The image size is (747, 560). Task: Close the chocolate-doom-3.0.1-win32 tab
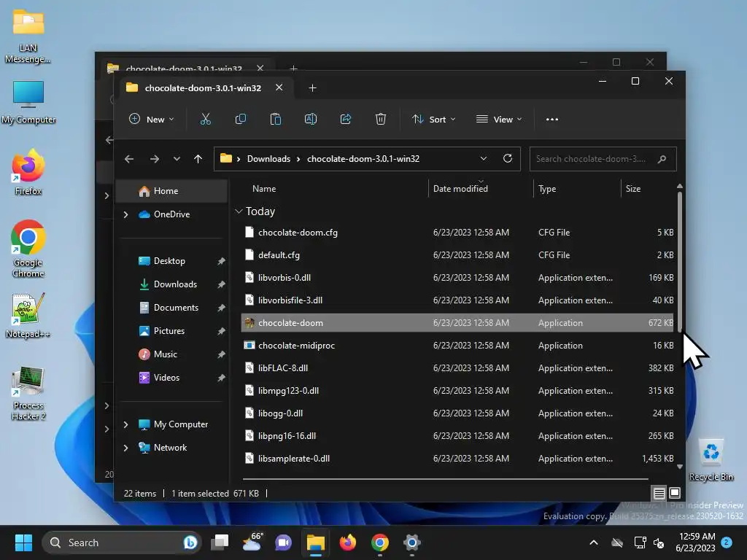click(x=279, y=87)
